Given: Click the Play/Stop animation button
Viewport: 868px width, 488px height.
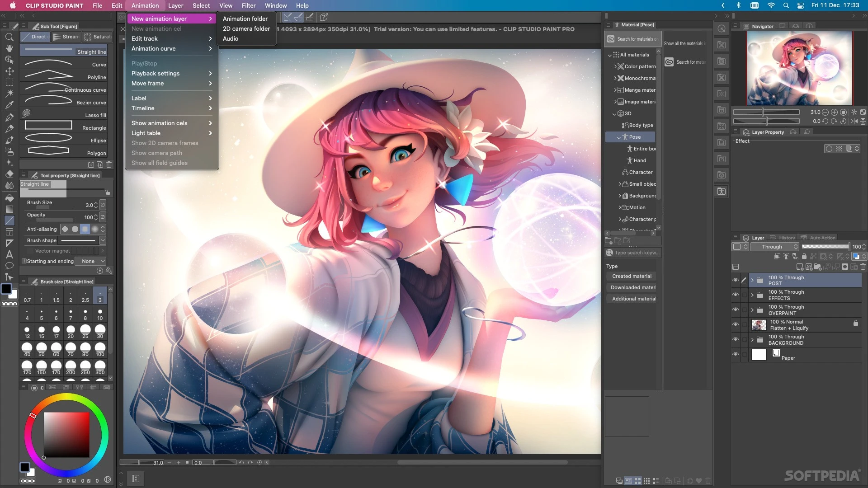Looking at the screenshot, I should point(144,63).
